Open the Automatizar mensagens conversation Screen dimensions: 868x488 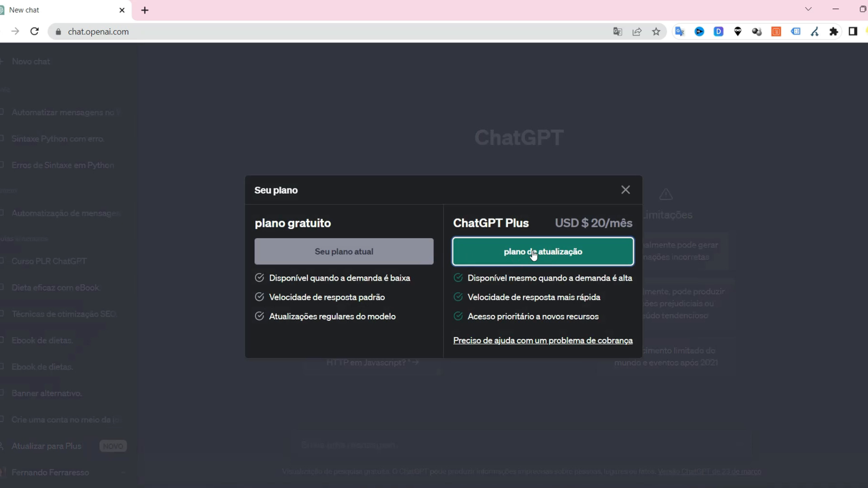click(65, 112)
